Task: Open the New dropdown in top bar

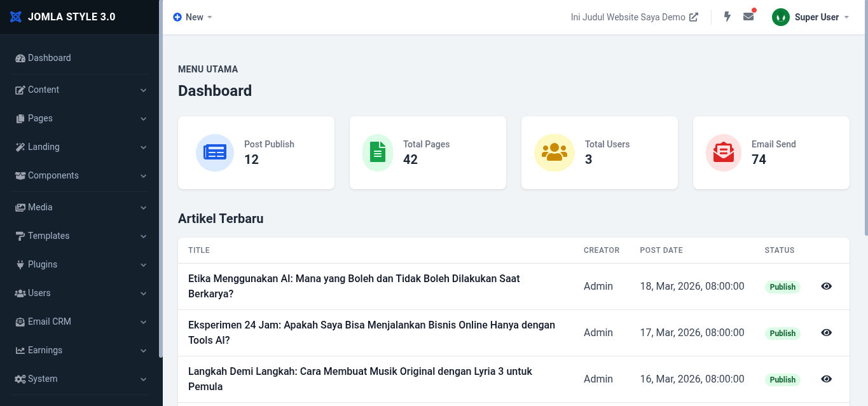Action: 193,17
